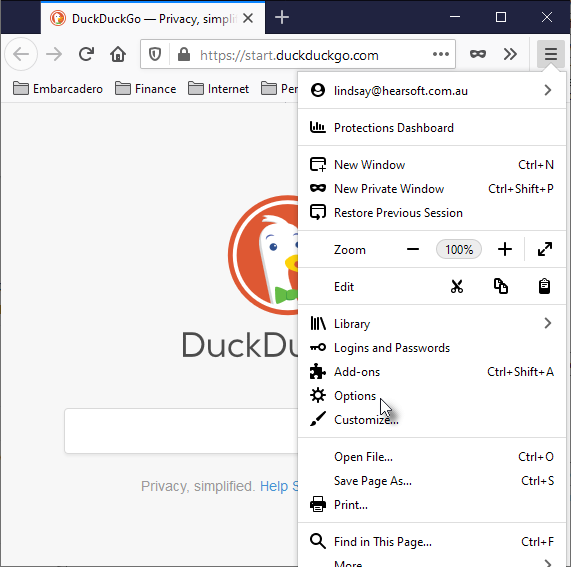Select Restore Previous Session

[432, 213]
